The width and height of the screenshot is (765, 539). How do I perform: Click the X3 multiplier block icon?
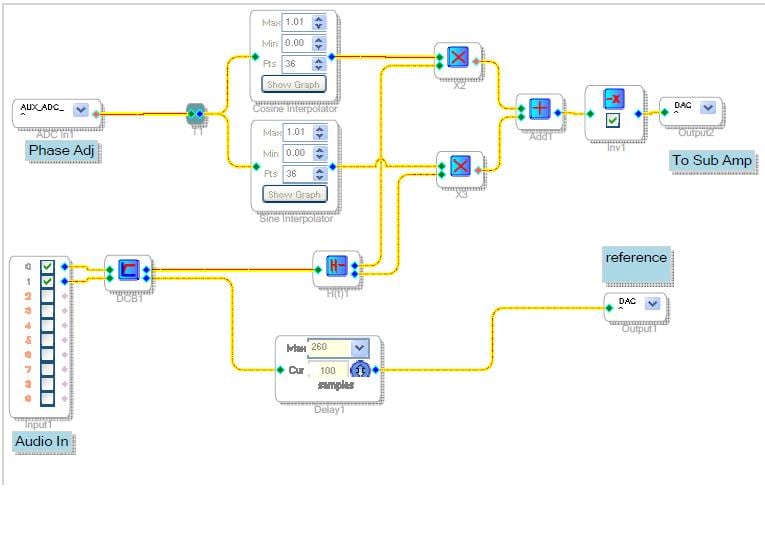point(460,166)
